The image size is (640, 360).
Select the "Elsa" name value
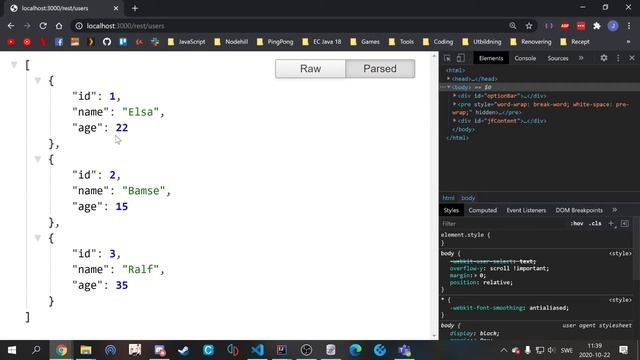point(140,112)
